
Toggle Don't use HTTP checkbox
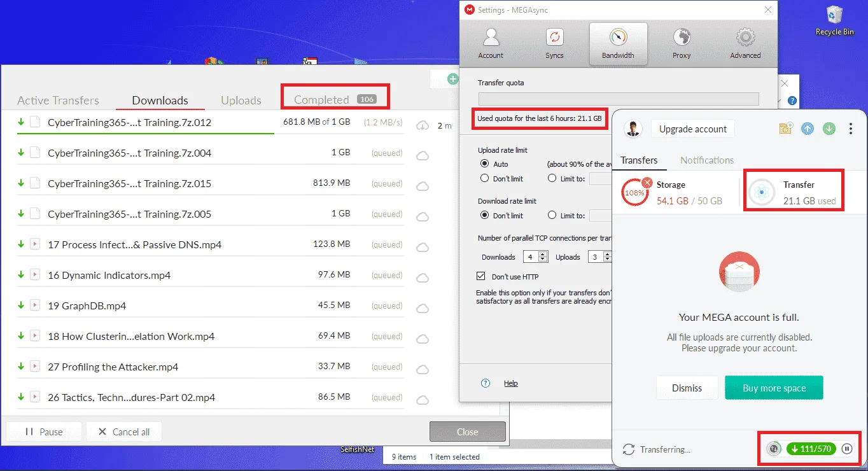point(481,276)
